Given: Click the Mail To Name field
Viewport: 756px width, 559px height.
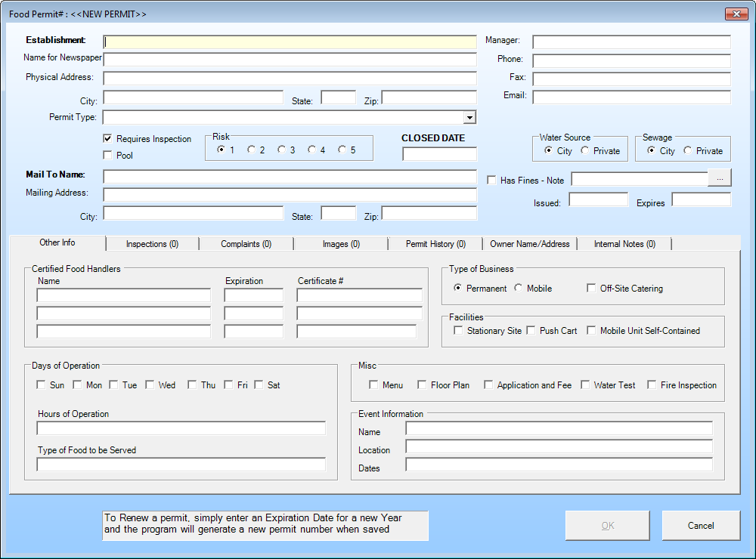Looking at the screenshot, I should [290, 176].
